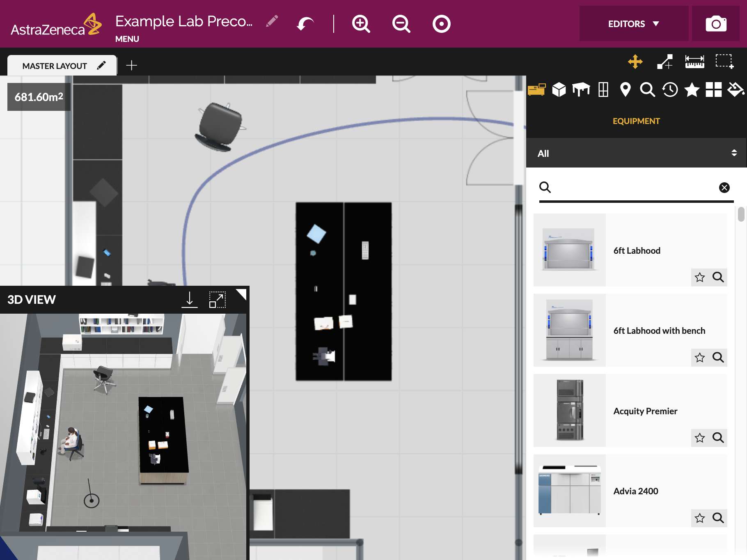Image resolution: width=747 pixels, height=560 pixels.
Task: Expand the 3D VIEW to fullscreen
Action: pos(217,300)
